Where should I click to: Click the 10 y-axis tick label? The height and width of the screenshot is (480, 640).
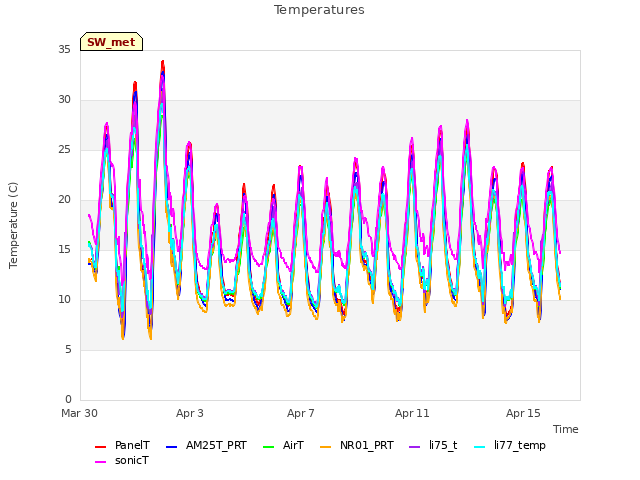(x=64, y=300)
